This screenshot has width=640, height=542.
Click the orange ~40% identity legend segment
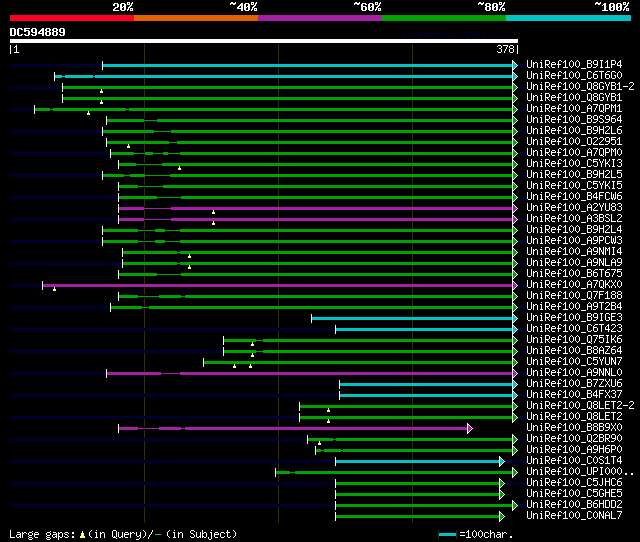(196, 18)
